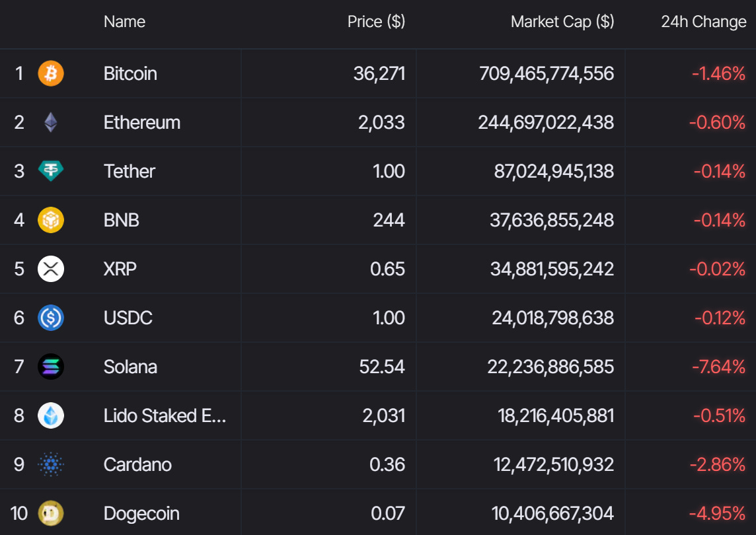
Task: Select BNB price 244
Action: click(389, 220)
